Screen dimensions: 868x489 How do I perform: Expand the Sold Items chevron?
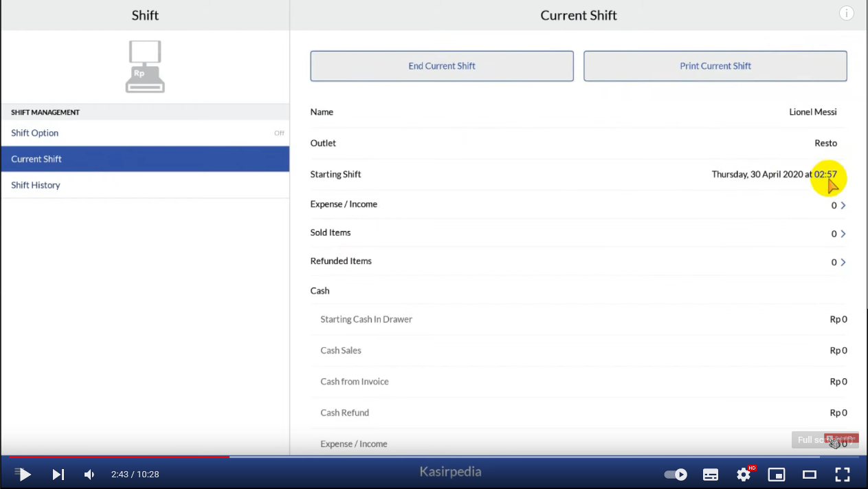pos(843,234)
